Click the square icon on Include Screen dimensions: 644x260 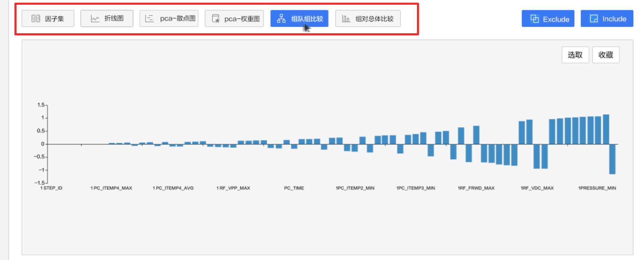594,18
